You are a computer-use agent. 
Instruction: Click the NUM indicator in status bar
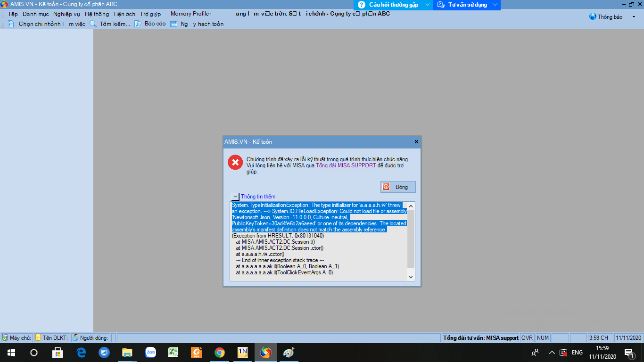point(543,338)
